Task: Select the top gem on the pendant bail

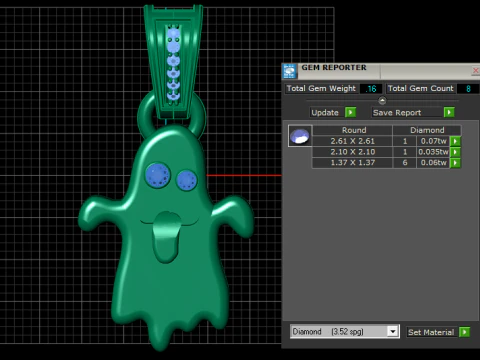Action: click(173, 34)
